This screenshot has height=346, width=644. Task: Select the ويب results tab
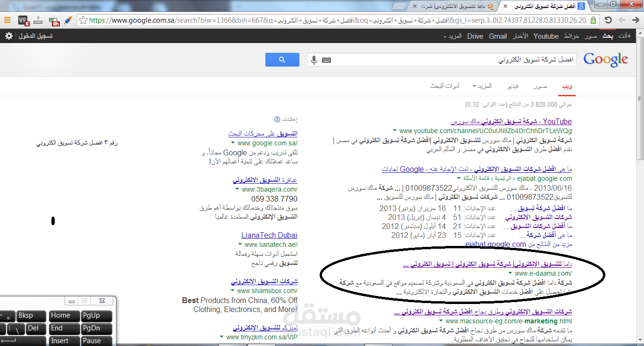tap(567, 86)
